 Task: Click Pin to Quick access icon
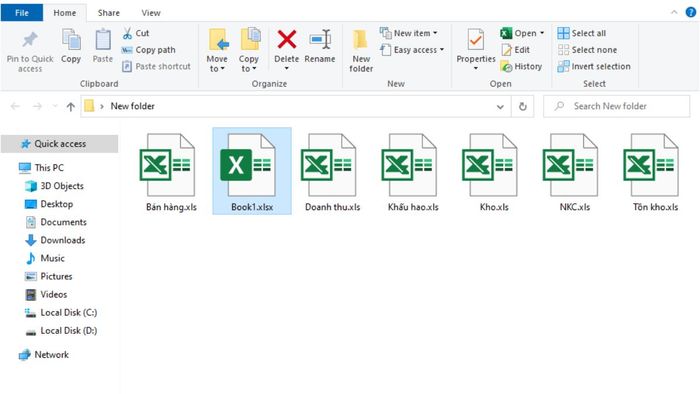pyautogui.click(x=30, y=40)
